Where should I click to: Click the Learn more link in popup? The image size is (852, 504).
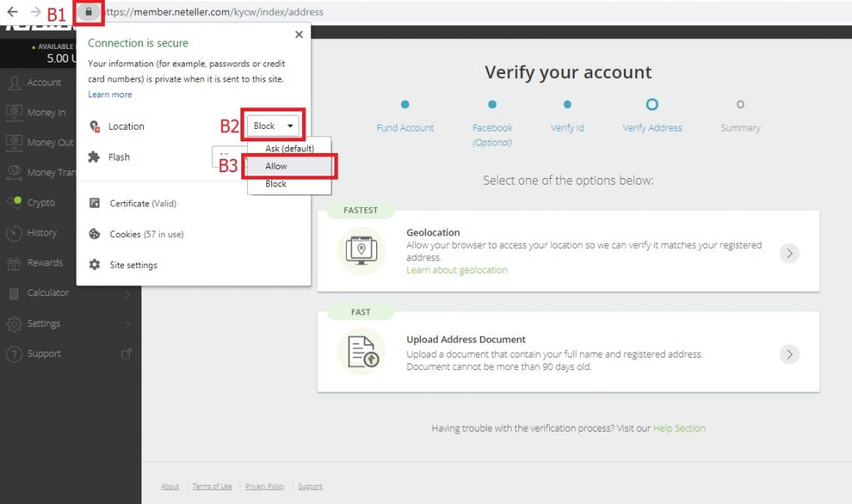coord(110,95)
